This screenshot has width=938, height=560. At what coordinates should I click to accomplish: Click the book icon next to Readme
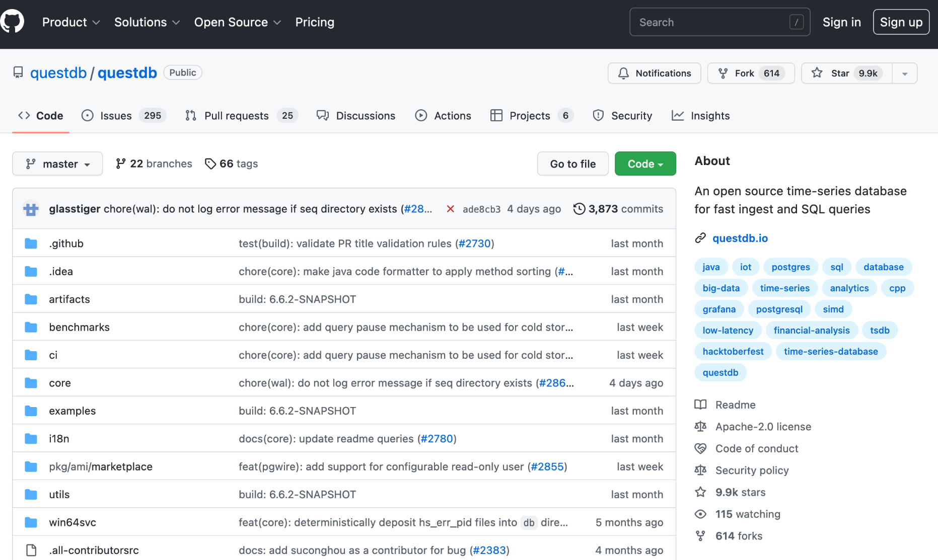[700, 405]
